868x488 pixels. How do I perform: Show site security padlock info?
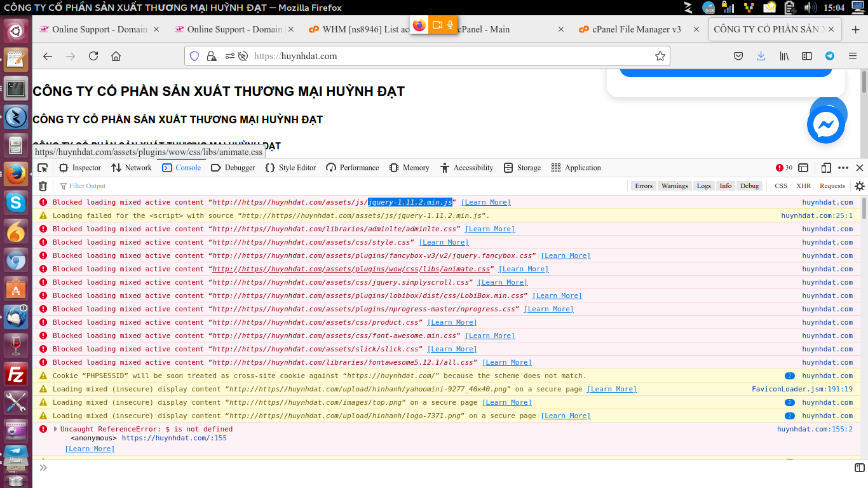(212, 56)
